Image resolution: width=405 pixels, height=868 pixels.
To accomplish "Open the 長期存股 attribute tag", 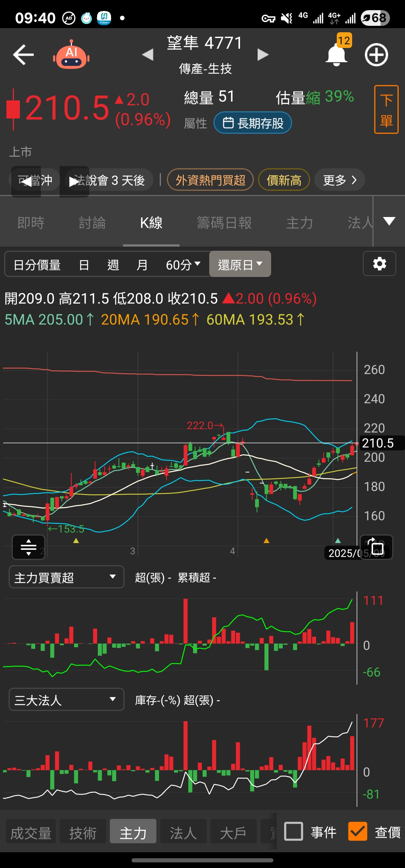I will pos(253,123).
